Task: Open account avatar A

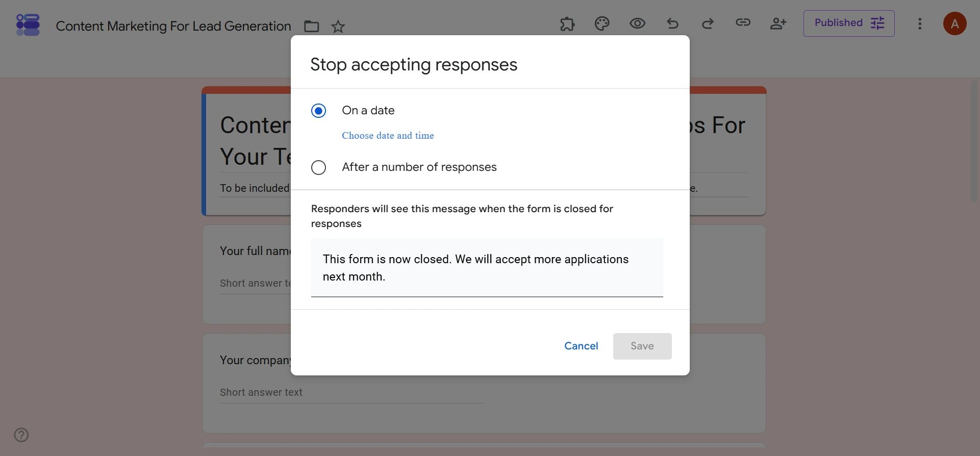Action: coord(954,23)
